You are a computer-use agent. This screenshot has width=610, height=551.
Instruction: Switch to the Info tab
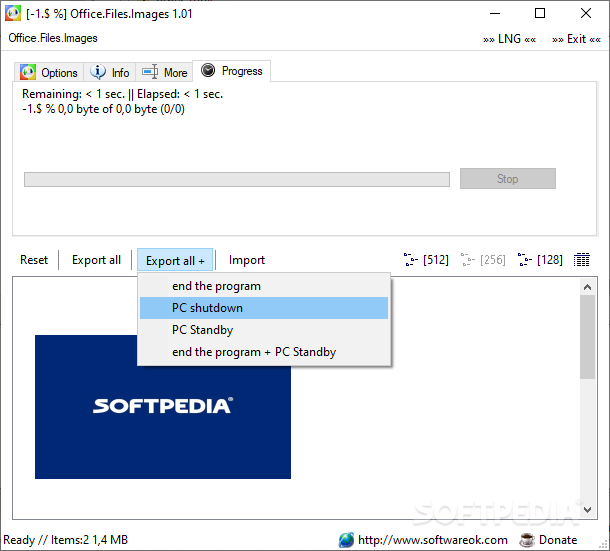click(x=110, y=72)
